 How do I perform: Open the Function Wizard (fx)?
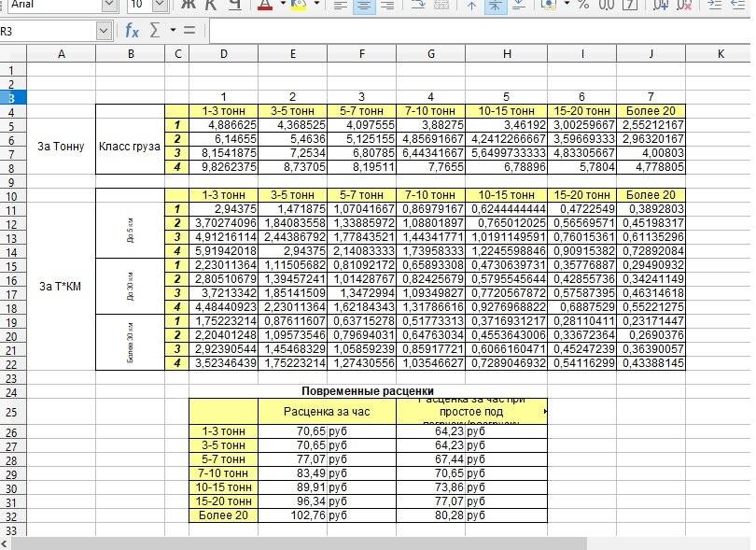(x=132, y=31)
